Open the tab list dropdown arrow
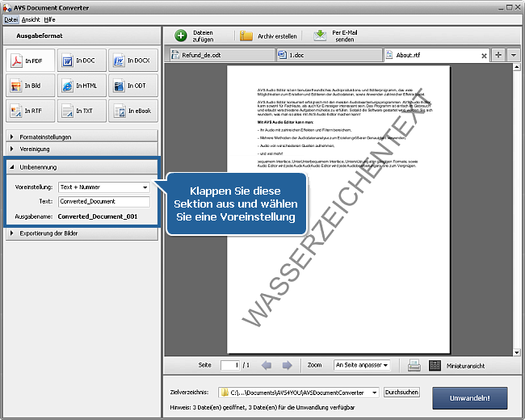The height and width of the screenshot is (420, 525). pos(513,55)
